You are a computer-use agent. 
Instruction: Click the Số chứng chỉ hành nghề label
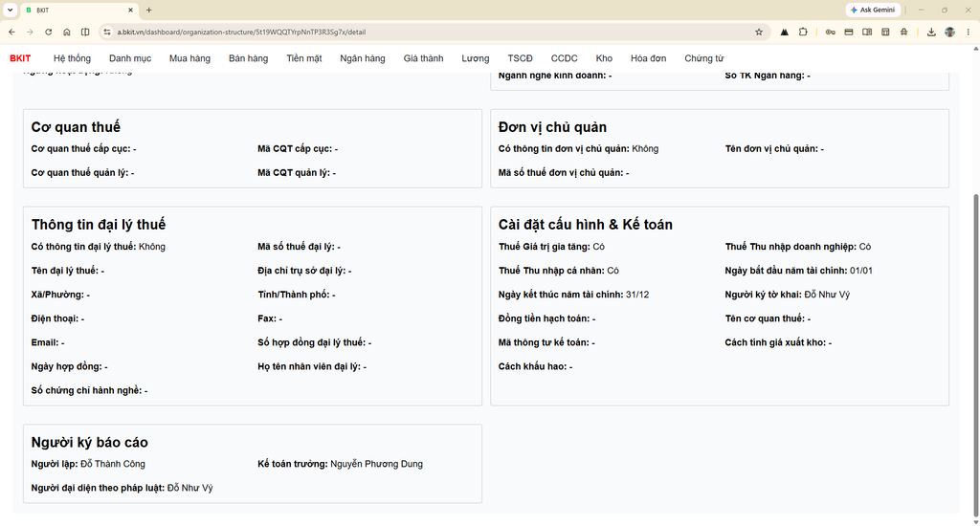pyautogui.click(x=86, y=390)
